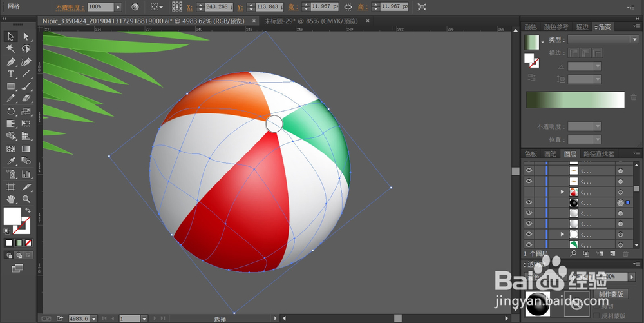Select the Pencil tool
Viewport: 644px width, 323px height.
point(11,99)
